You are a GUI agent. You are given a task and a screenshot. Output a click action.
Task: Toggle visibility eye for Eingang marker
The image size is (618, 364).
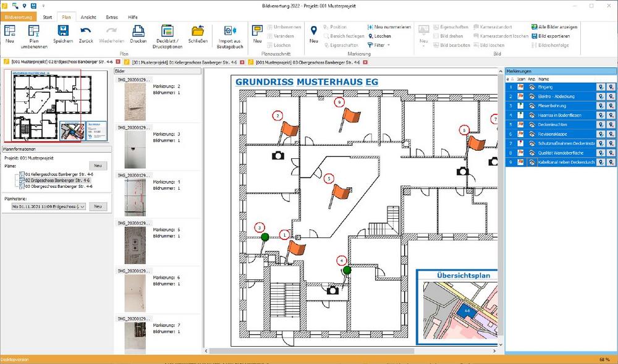(x=531, y=87)
